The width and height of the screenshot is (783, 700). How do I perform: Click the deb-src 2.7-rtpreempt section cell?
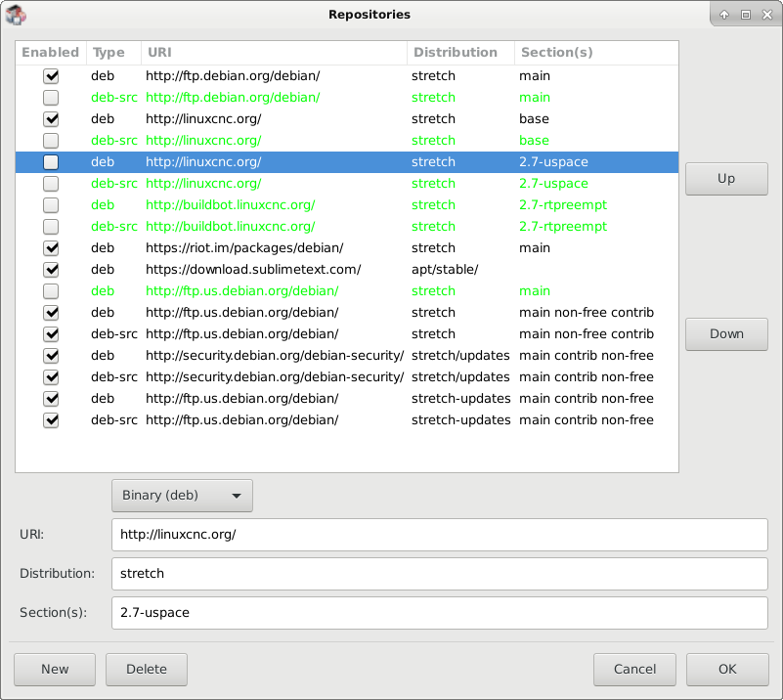[x=563, y=227]
